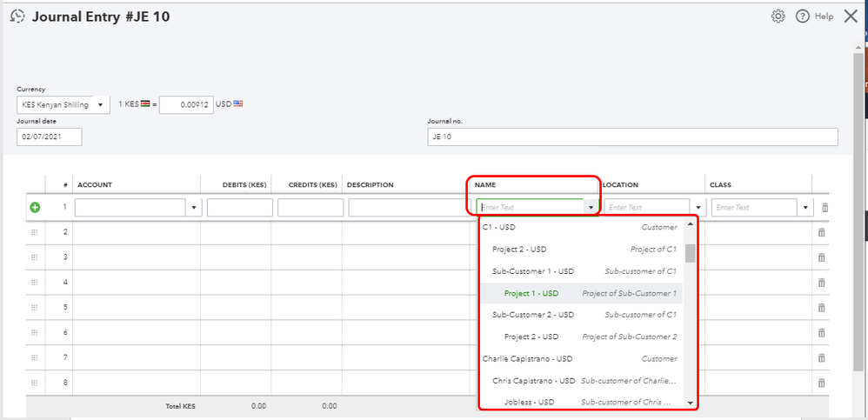This screenshot has height=420, width=868.
Task: Click the exchange rate field 0.00912
Action: click(186, 104)
